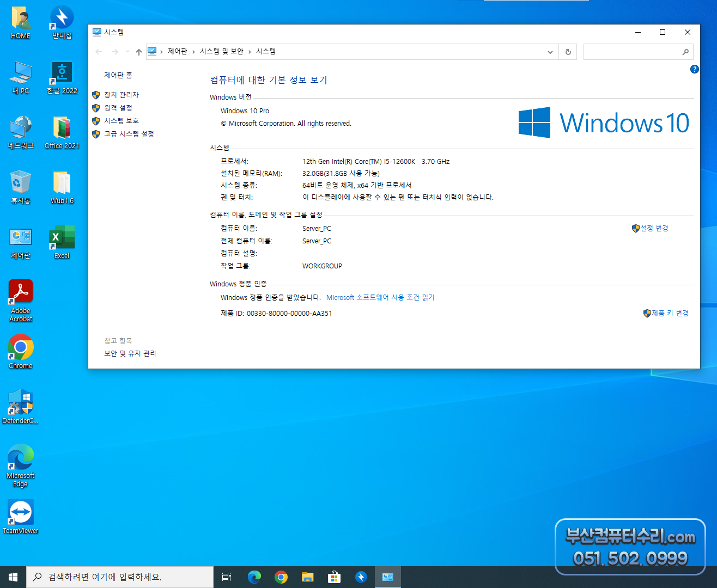Click the forward navigation arrow

pos(114,52)
